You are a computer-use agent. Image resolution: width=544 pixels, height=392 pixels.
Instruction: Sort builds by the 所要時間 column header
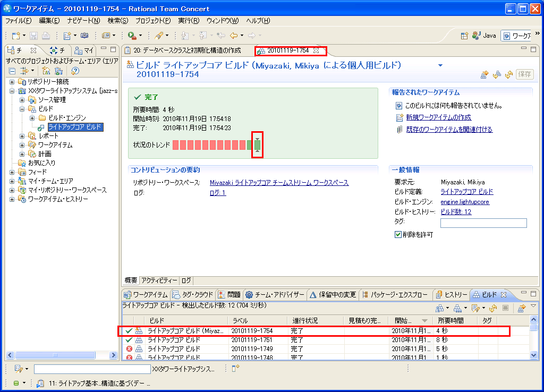456,320
